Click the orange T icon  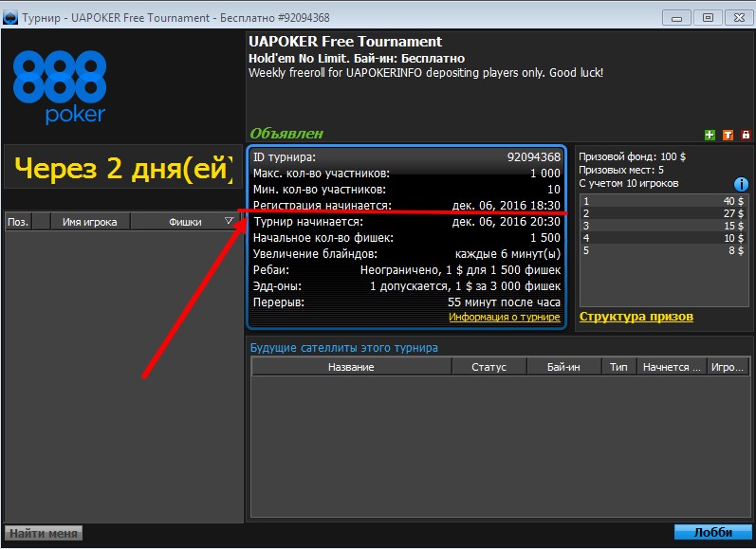click(728, 135)
